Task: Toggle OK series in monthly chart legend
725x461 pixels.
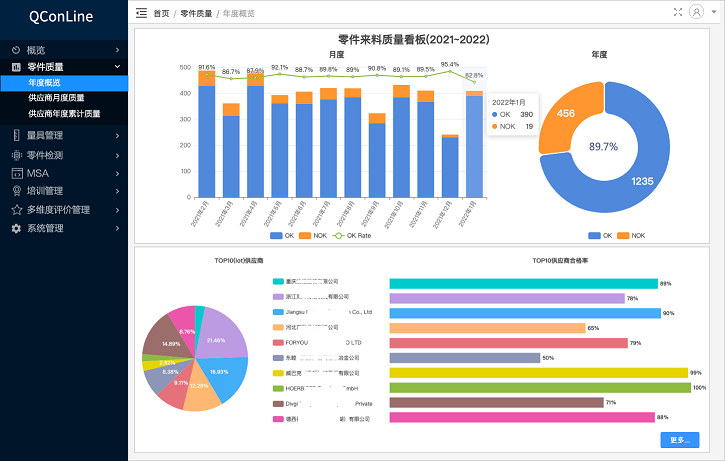Action: click(283, 236)
